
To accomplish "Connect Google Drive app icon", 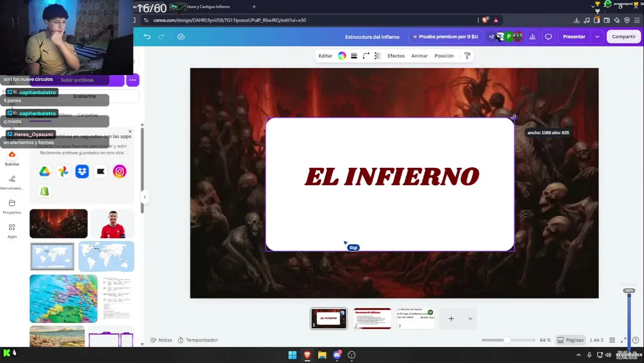I will 44,172.
